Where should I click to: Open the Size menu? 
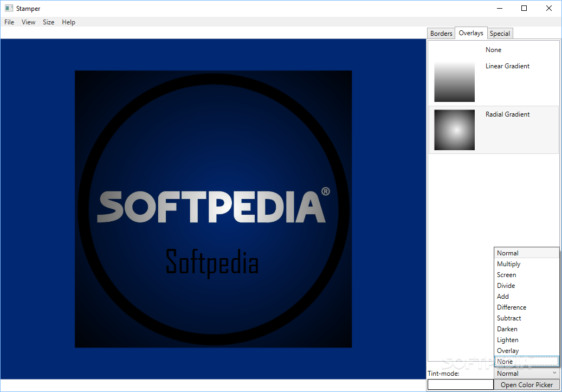coord(48,22)
